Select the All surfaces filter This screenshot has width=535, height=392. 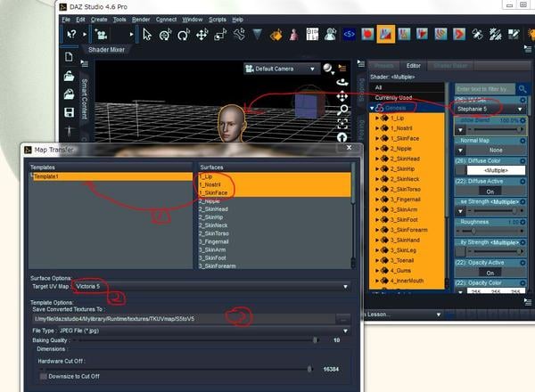[407, 87]
